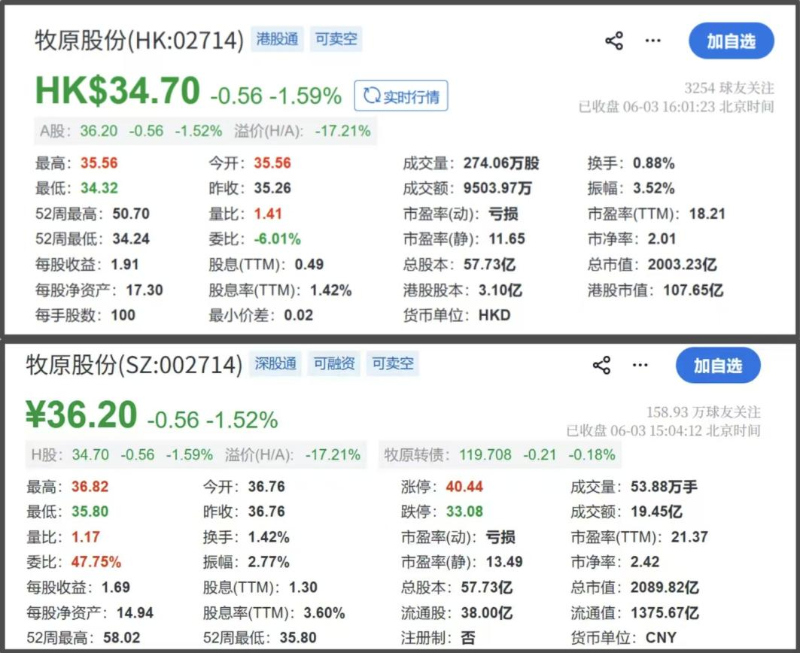
Task: Click the 委比 -6.01% value
Action: [x=277, y=239]
